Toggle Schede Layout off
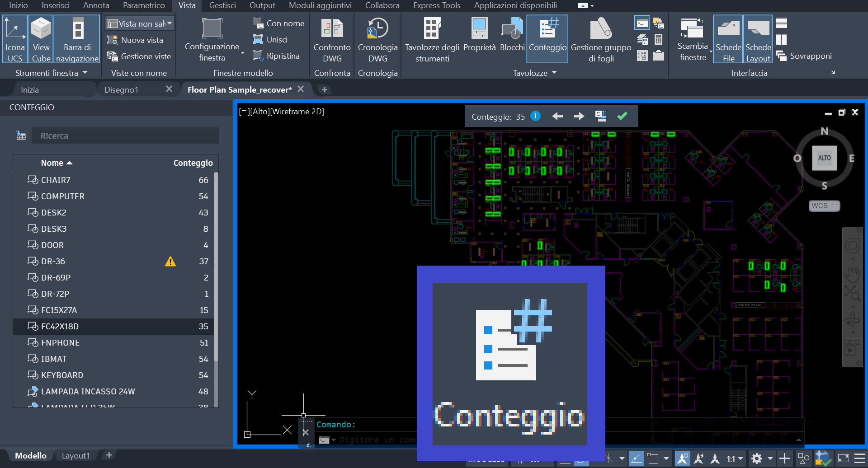The image size is (868, 468). [x=757, y=39]
